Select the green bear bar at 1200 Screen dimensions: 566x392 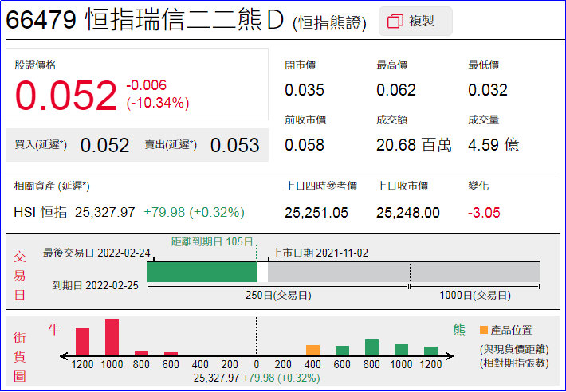click(x=430, y=351)
